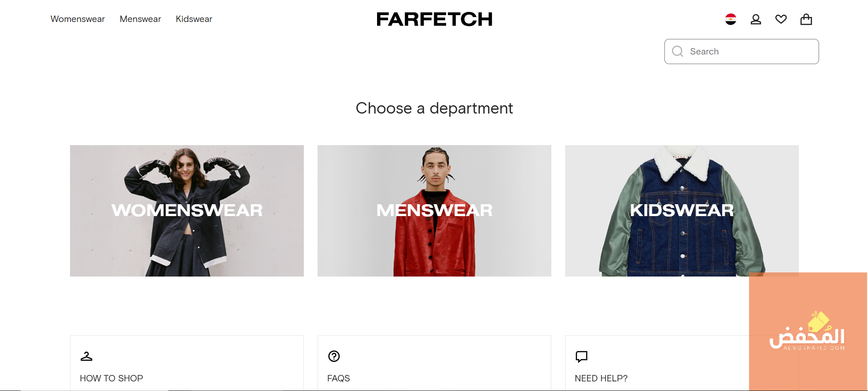This screenshot has height=391, width=868.
Task: Open Womenswear in top navigation
Action: point(78,19)
